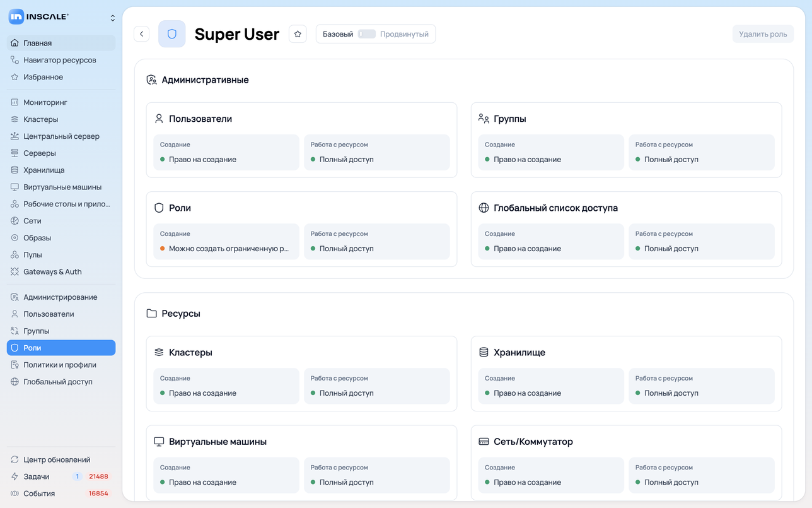The image size is (812, 508).
Task: Open Хранилище Создание permission field
Action: (551, 386)
